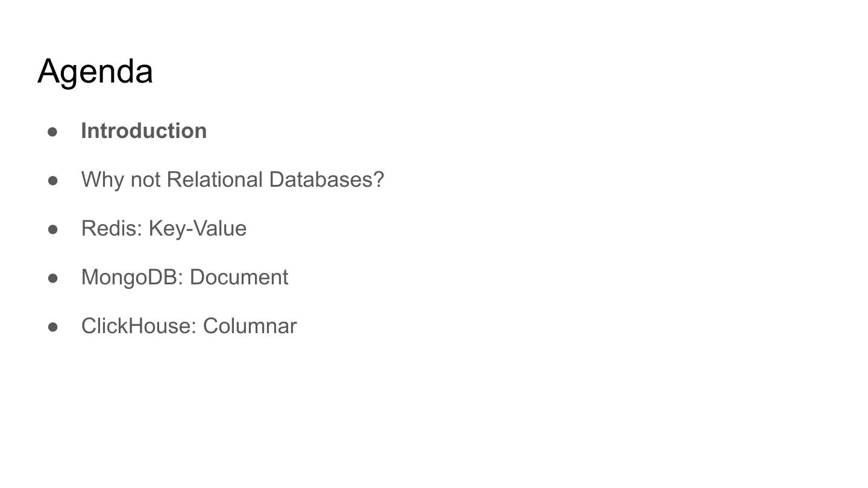
Task: Click the letter "A" starting the Agenda title
Action: point(49,72)
